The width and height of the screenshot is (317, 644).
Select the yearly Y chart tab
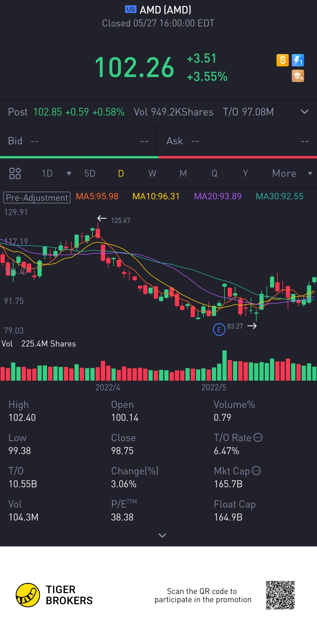pyautogui.click(x=245, y=173)
